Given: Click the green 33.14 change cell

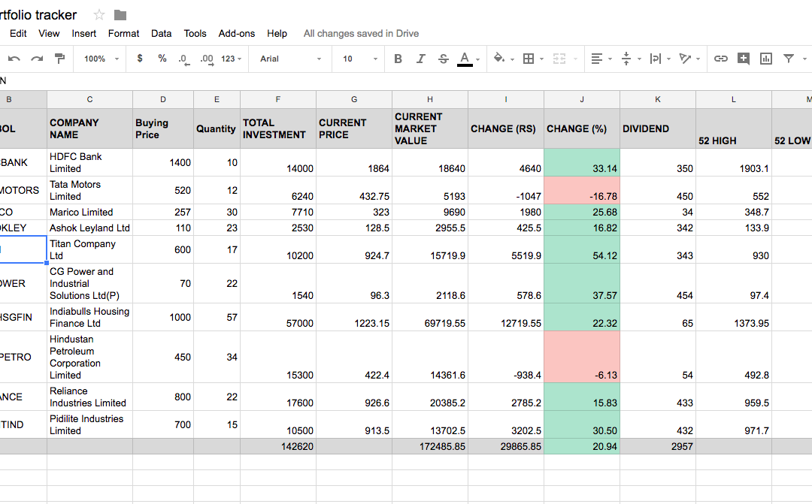Looking at the screenshot, I should click(x=581, y=162).
